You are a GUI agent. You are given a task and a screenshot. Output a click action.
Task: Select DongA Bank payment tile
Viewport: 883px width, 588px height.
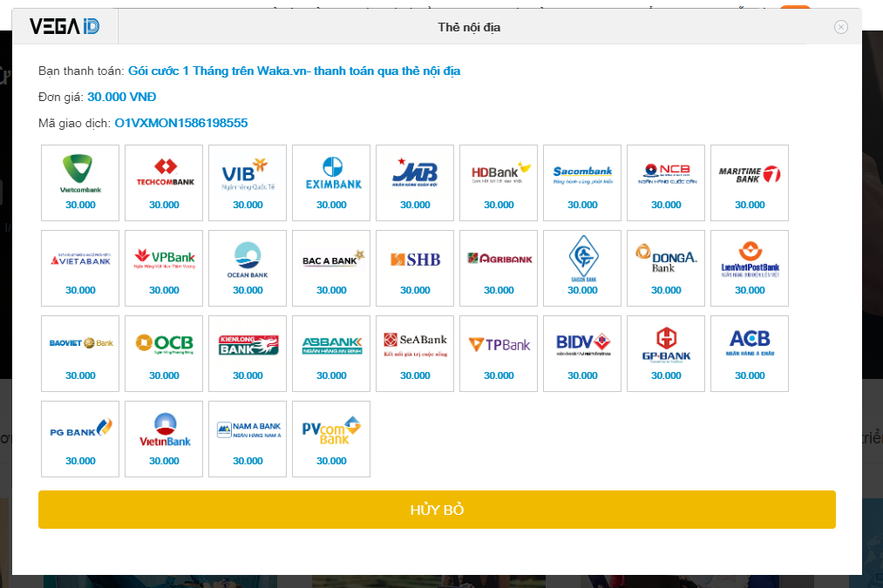coord(666,267)
